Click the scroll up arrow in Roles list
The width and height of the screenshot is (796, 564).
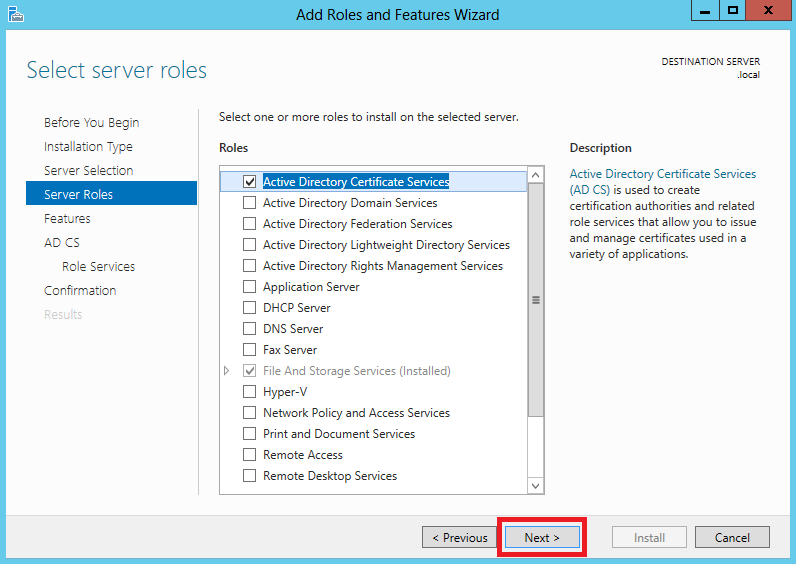click(x=536, y=175)
